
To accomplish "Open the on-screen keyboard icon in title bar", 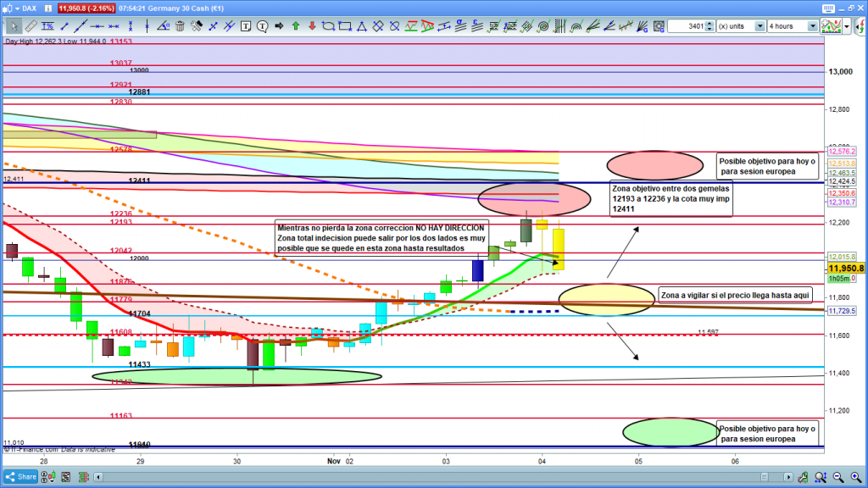I will click(829, 8).
